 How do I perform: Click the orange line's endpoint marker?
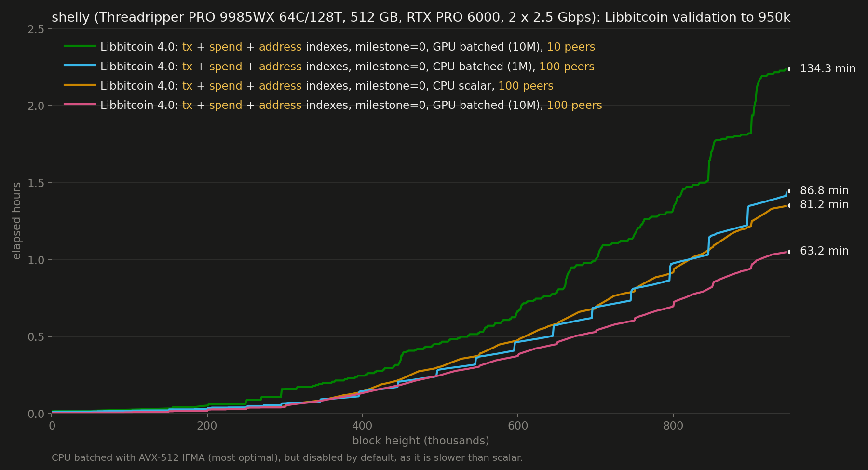tap(789, 205)
